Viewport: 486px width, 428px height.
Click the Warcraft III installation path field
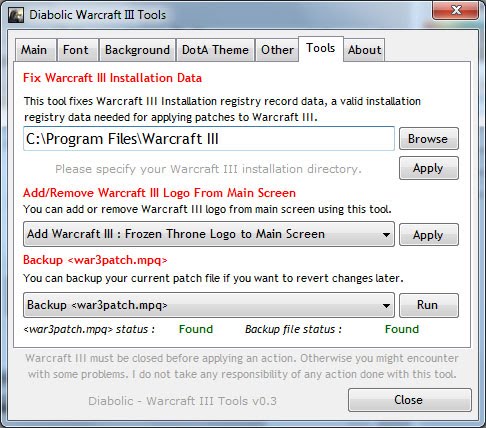(x=209, y=139)
